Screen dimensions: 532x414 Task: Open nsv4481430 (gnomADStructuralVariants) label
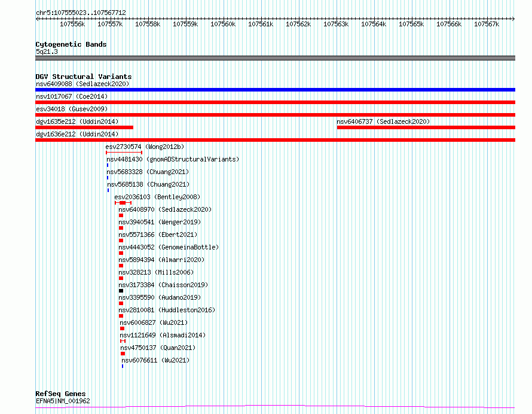pyautogui.click(x=173, y=159)
